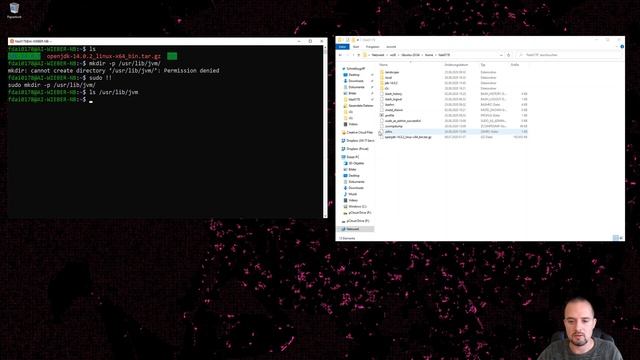Sort files by the Änderungsdatum column header
This screenshot has width=640, height=360.
coord(456,65)
